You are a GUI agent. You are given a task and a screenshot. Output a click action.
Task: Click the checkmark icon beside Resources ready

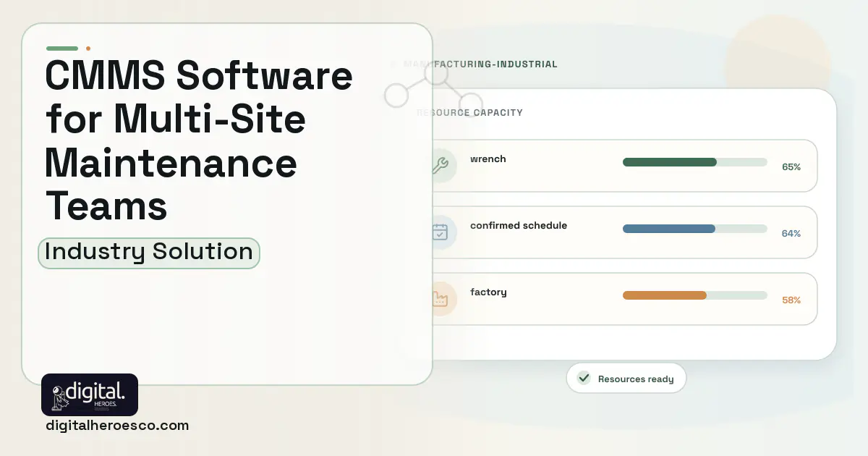coord(584,378)
